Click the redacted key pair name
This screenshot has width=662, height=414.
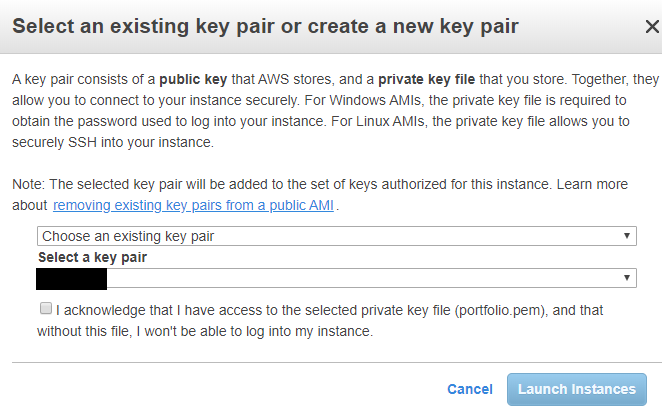point(72,278)
